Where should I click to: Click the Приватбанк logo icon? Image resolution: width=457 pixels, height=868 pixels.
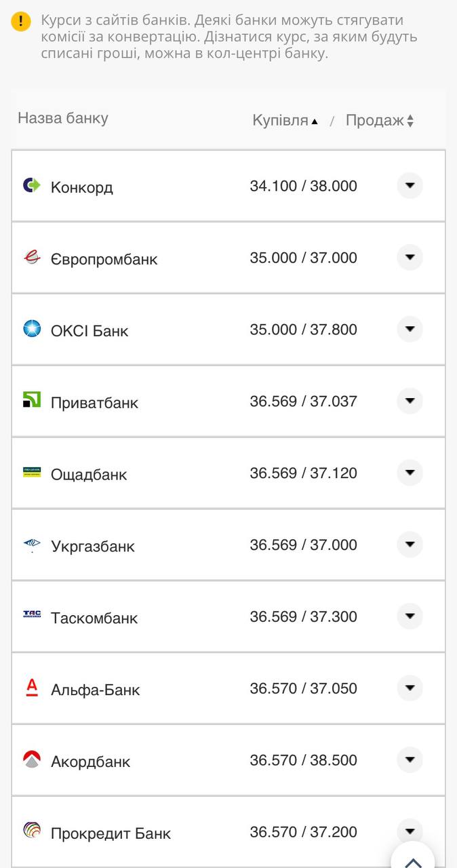(x=32, y=401)
